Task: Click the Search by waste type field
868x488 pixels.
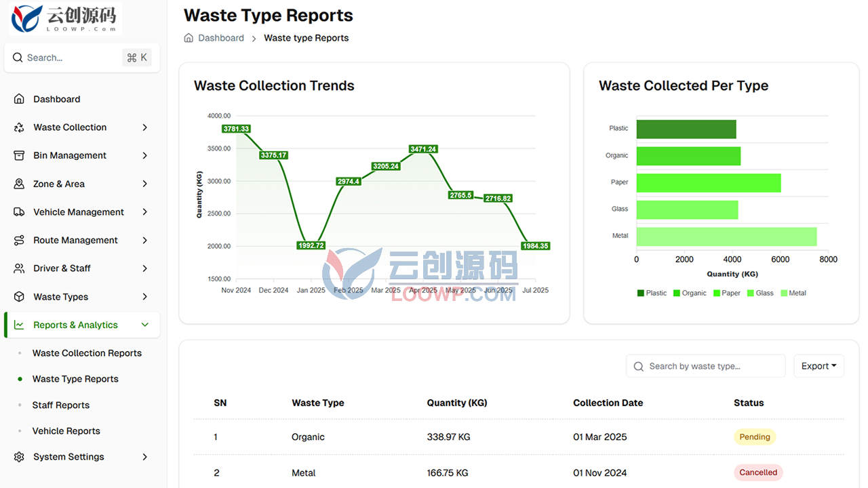Action: pos(705,366)
